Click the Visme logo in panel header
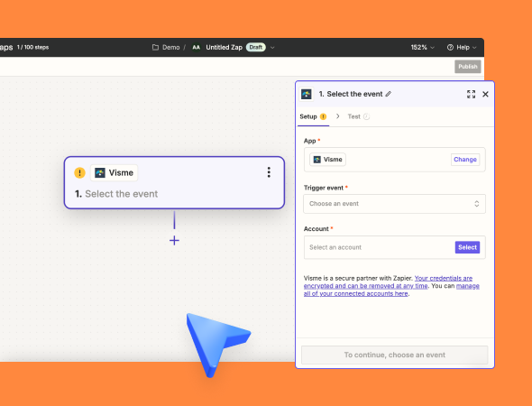The image size is (532, 406). [307, 94]
